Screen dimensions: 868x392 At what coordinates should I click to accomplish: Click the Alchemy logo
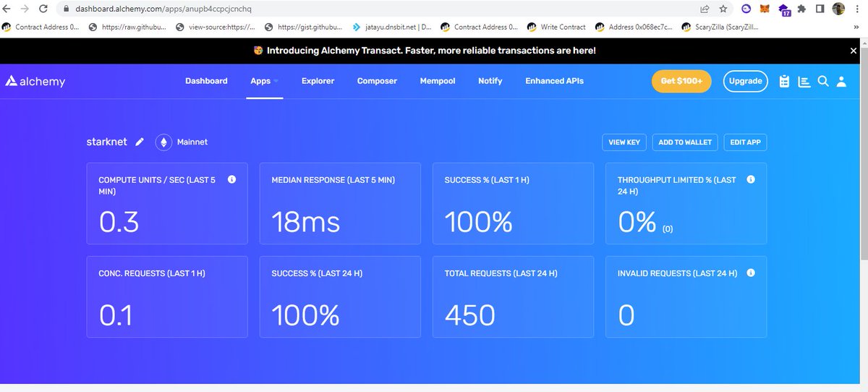tap(35, 81)
